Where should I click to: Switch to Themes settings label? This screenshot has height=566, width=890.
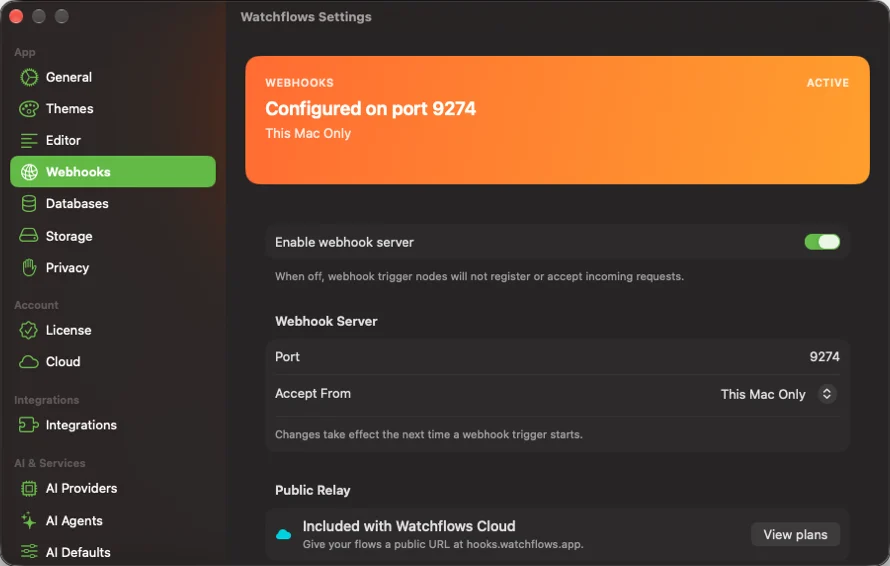point(69,108)
